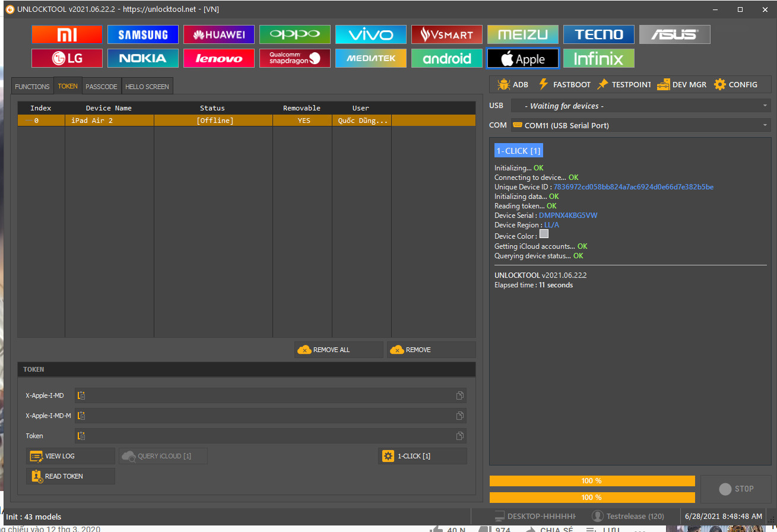Open the Fastboot tool
This screenshot has height=532, width=777.
pyautogui.click(x=564, y=84)
